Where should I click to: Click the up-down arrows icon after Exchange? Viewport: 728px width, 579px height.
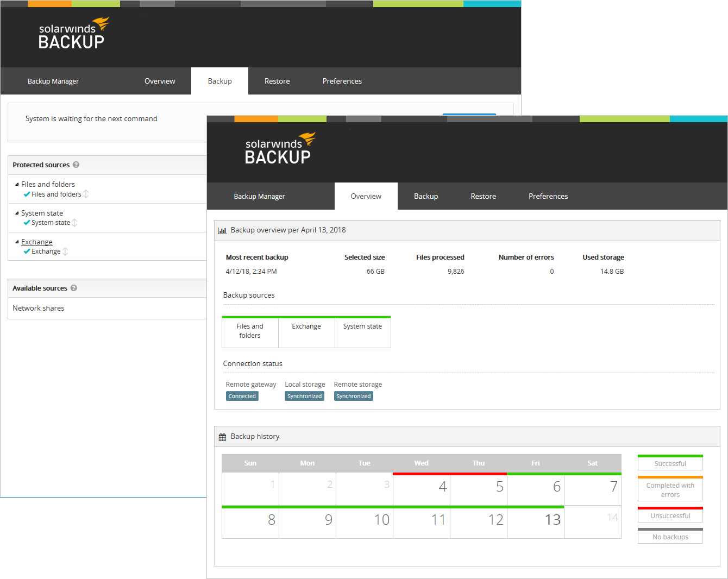click(x=65, y=251)
